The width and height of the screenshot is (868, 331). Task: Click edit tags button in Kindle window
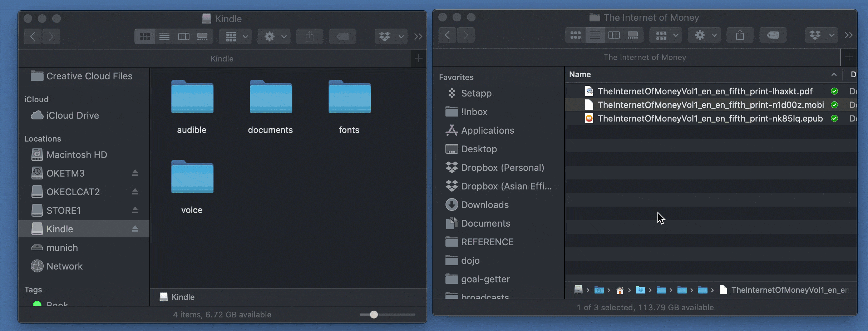pyautogui.click(x=342, y=36)
